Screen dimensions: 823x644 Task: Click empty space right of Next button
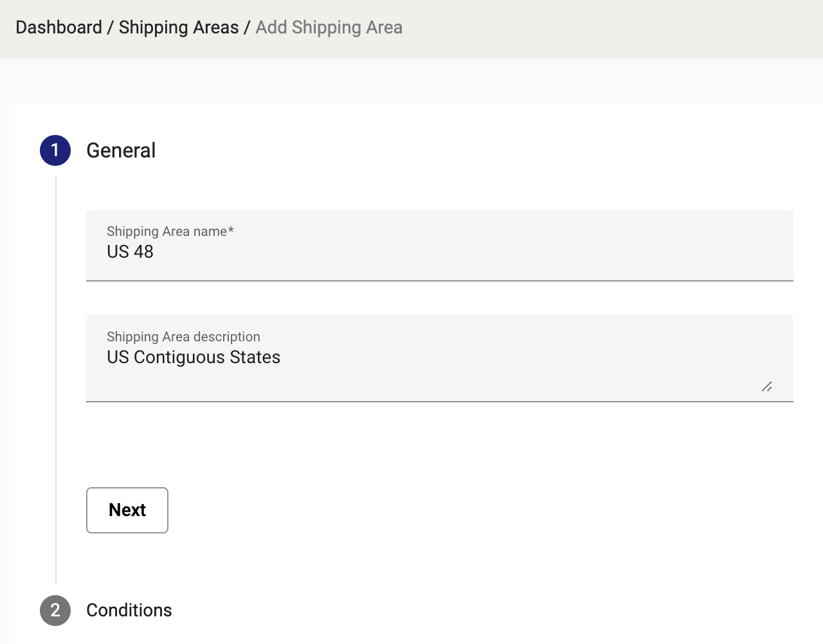pyautogui.click(x=450, y=510)
